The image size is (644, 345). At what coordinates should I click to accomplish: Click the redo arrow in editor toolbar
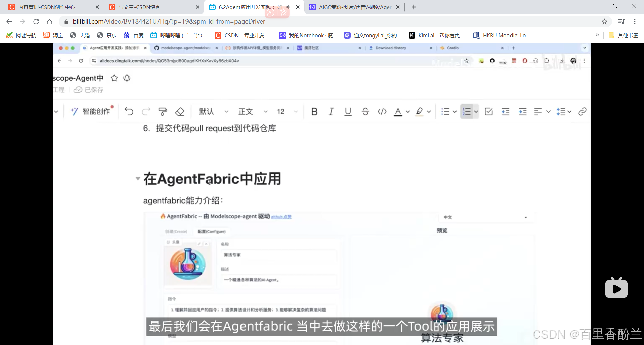click(x=146, y=111)
